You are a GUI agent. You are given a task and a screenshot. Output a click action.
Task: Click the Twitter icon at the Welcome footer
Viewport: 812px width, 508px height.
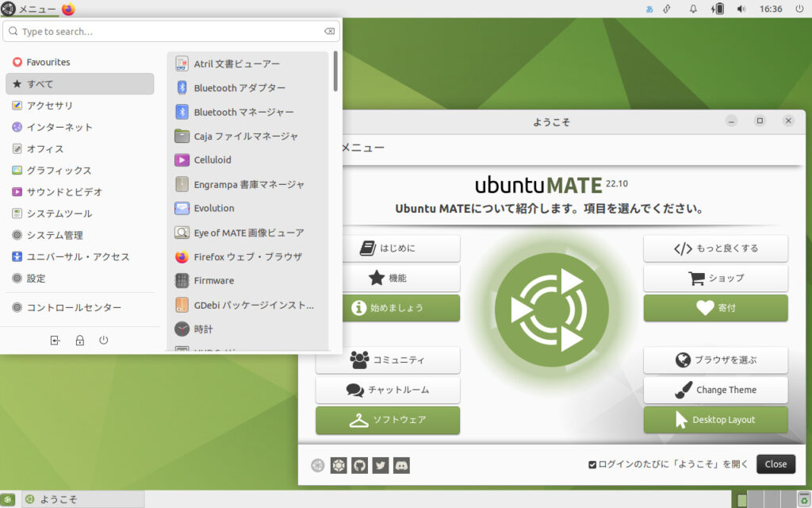[380, 465]
